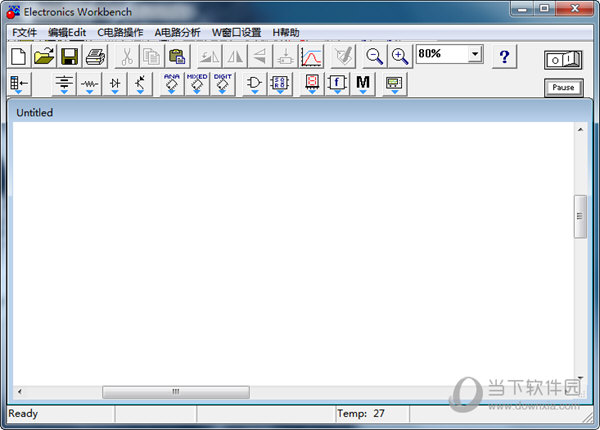This screenshot has height=430, width=600.
Task: Open the A电路分析 Analysis menu
Action: pos(177,33)
